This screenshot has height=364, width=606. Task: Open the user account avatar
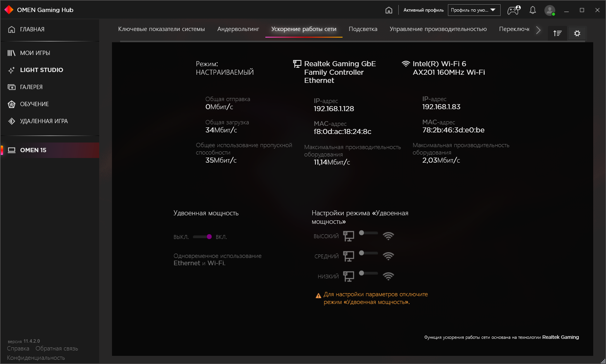tap(549, 10)
